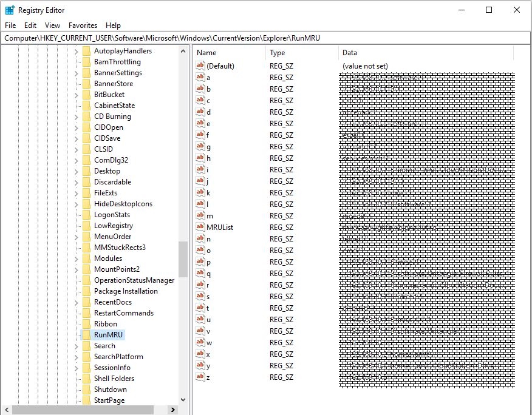The height and width of the screenshot is (415, 532).
Task: Expand the SearchPlatform key
Action: point(77,357)
